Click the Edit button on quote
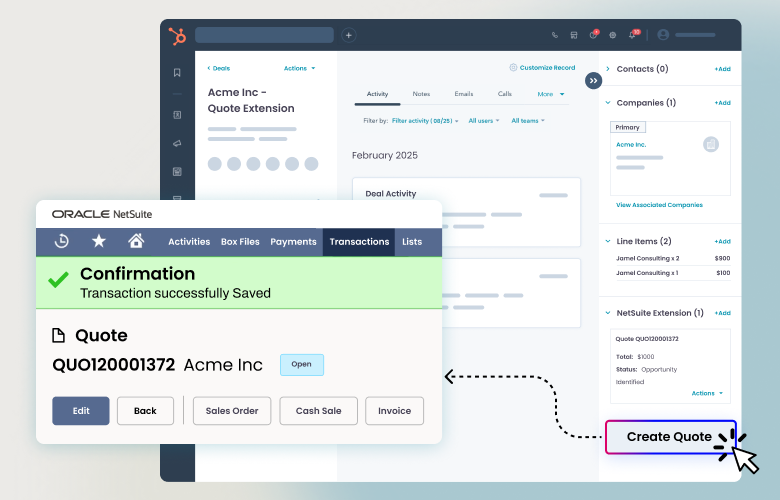780x500 pixels. 81,411
